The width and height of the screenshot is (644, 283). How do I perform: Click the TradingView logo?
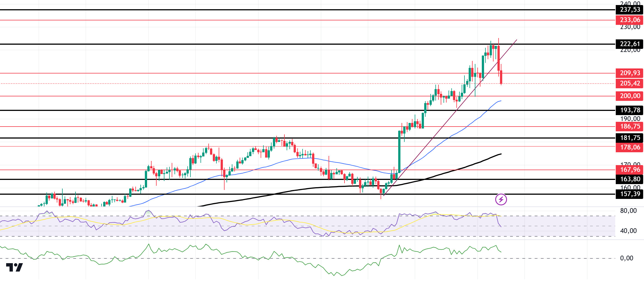click(x=14, y=267)
